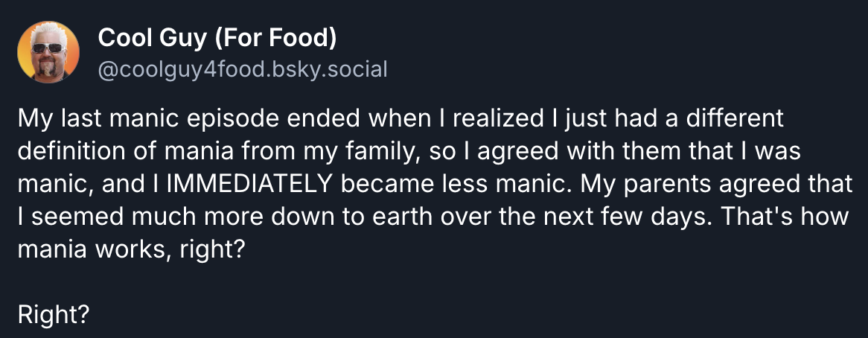Click the phrase "I just had a different"
868x338 pixels.
click(648, 118)
